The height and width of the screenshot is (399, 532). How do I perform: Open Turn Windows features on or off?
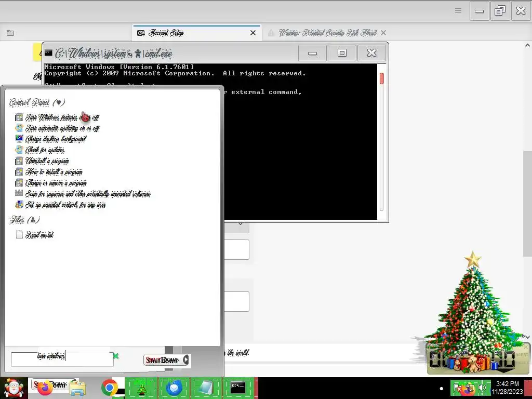click(57, 117)
